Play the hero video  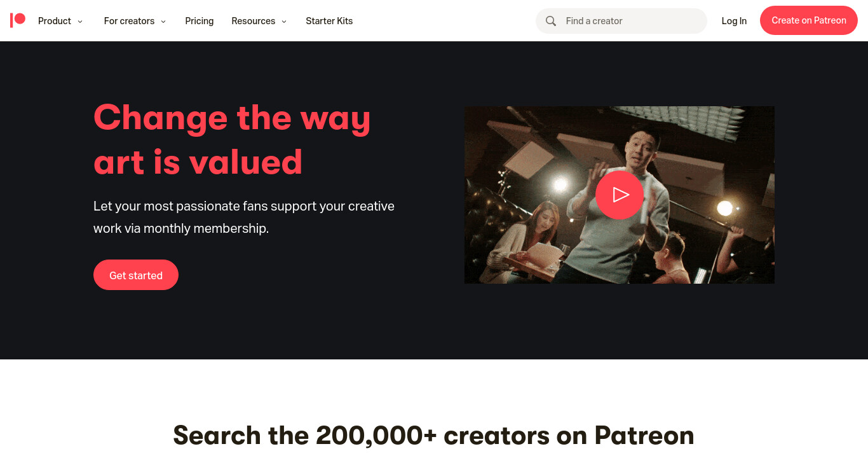point(620,195)
